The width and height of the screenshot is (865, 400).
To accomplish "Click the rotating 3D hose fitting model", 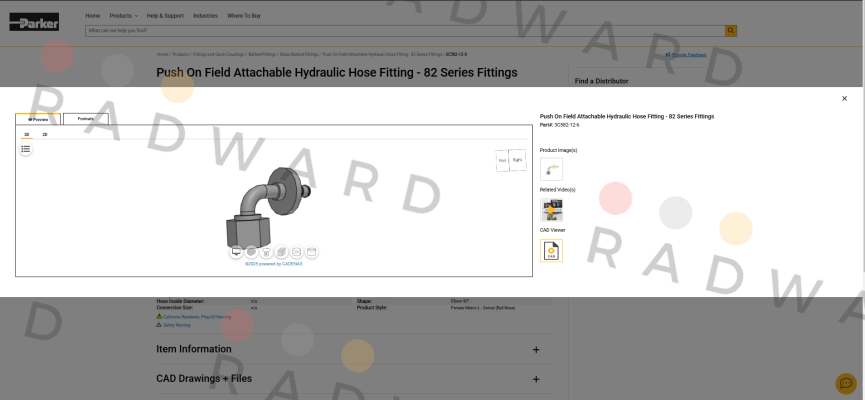I will pyautogui.click(x=268, y=208).
